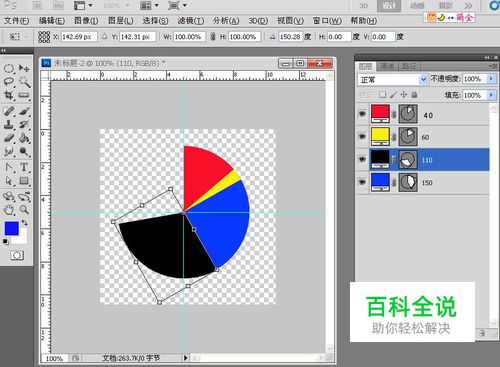Reset default foreground and background colors

click(x=5, y=242)
